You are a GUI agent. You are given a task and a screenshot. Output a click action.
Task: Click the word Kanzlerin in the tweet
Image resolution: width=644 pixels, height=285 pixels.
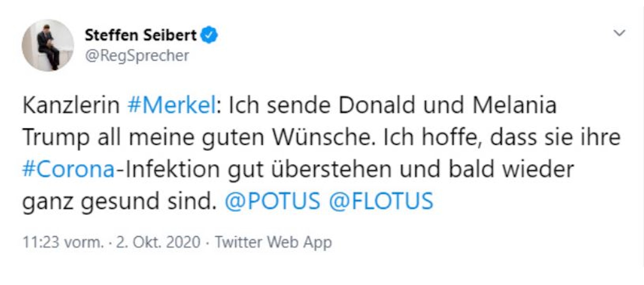(x=71, y=105)
